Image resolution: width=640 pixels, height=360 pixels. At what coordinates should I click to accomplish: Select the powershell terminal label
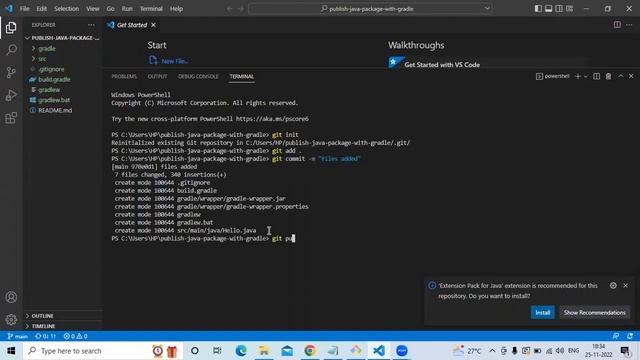pyautogui.click(x=553, y=76)
